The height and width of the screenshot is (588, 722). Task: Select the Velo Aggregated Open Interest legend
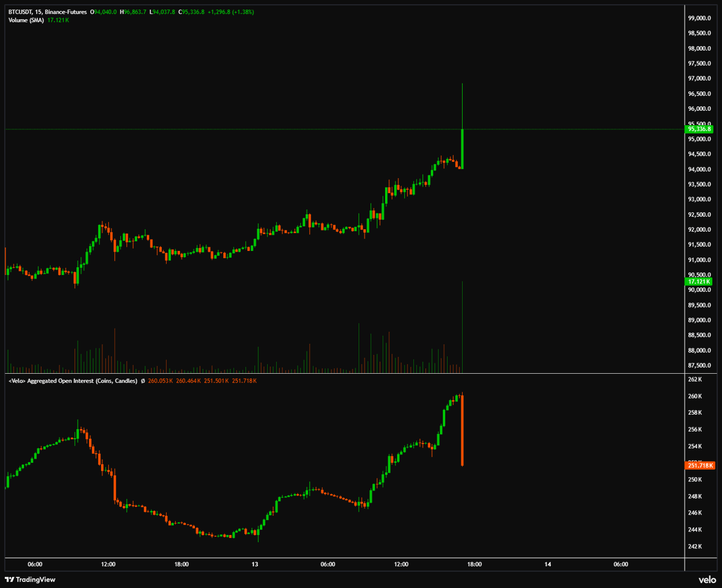tap(71, 381)
